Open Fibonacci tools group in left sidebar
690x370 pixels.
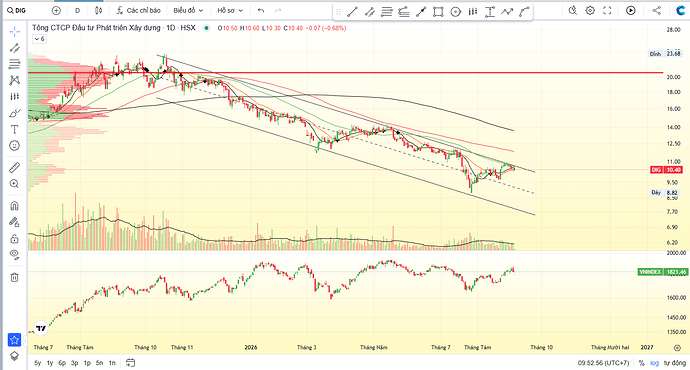tap(15, 64)
